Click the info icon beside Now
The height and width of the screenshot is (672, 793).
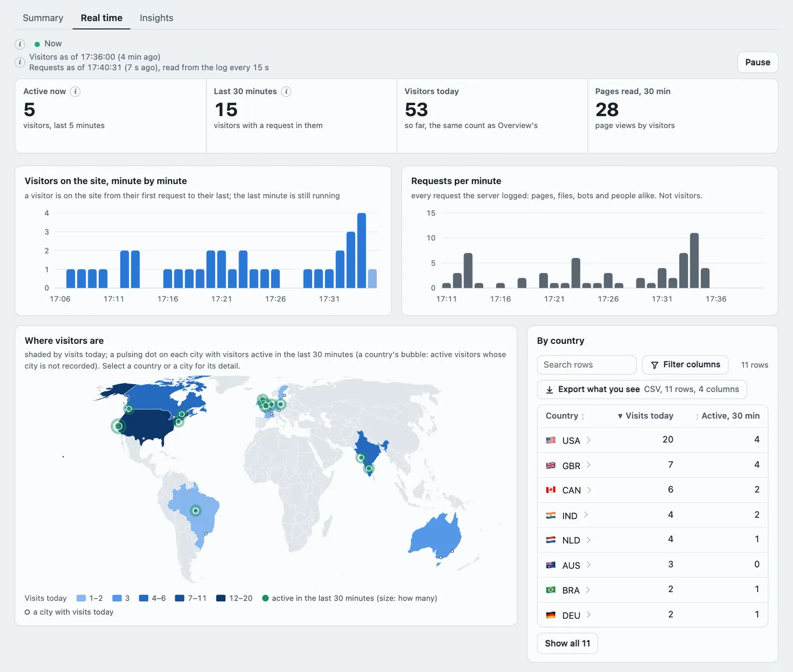pos(20,44)
